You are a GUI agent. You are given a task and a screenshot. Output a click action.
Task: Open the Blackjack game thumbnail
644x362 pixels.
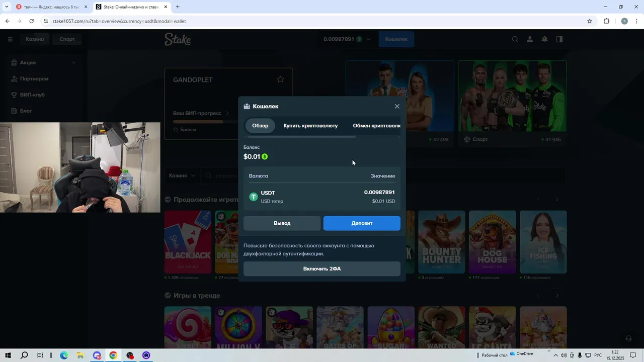188,242
